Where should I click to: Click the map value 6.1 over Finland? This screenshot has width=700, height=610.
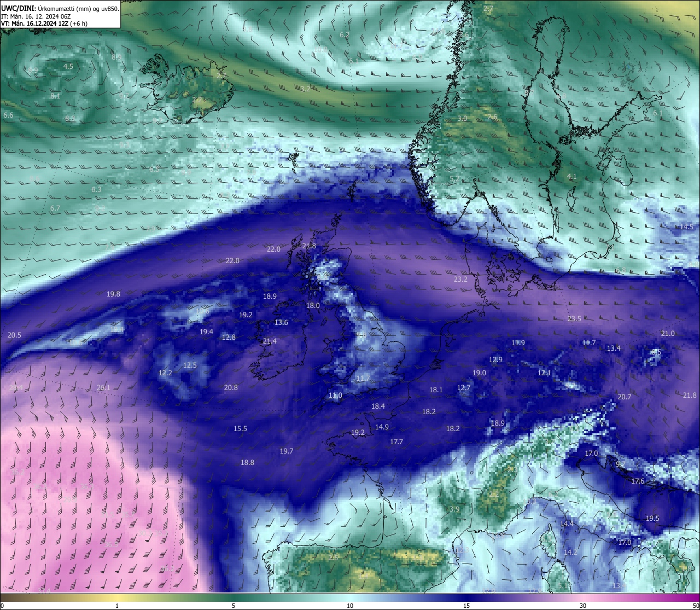coord(657,113)
